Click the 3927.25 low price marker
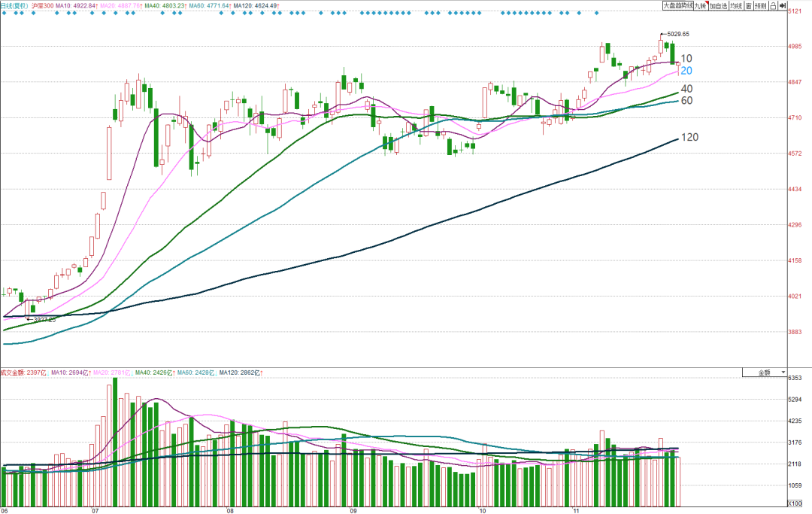The image size is (812, 514). point(44,320)
